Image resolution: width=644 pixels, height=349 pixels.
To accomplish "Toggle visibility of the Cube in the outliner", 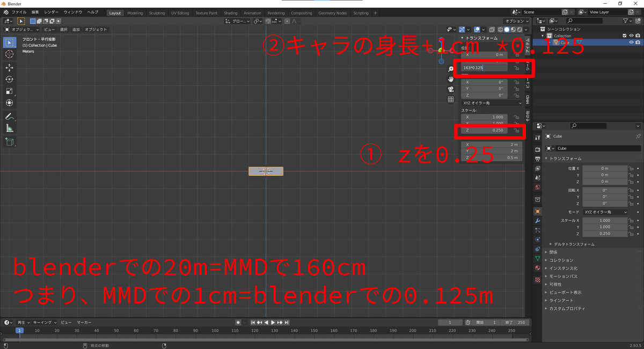I will [x=631, y=42].
